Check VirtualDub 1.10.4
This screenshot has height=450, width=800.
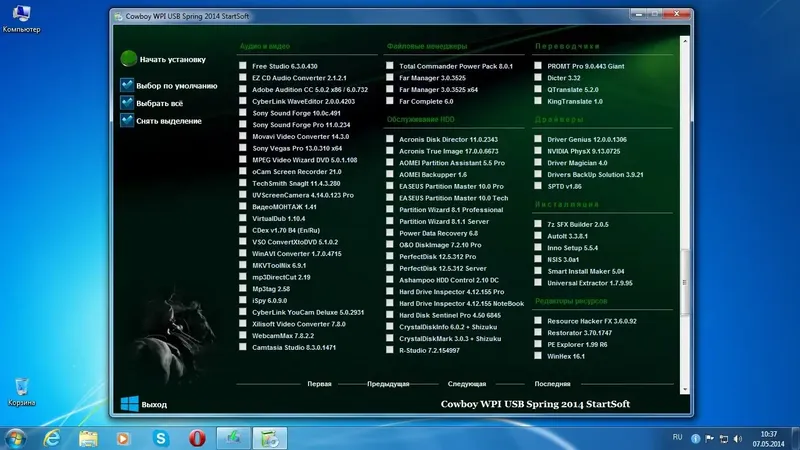click(243, 218)
